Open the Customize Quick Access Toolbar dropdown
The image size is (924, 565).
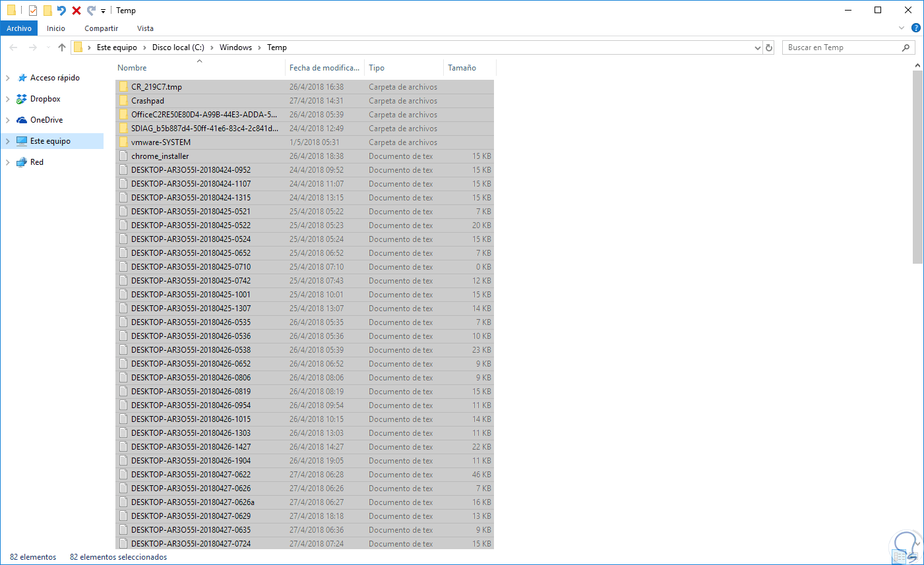(104, 11)
